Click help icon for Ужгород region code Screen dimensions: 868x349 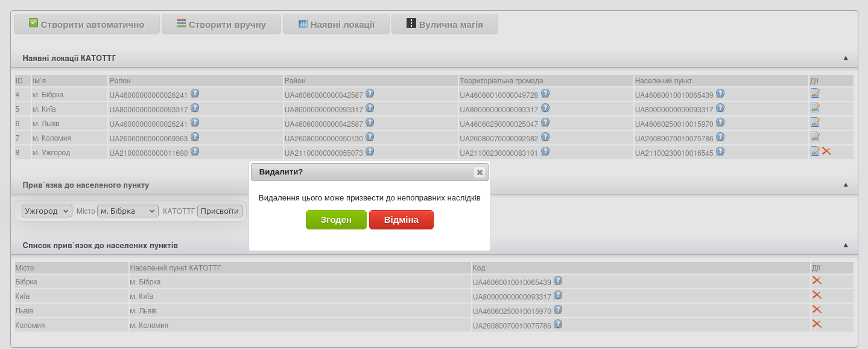click(195, 152)
